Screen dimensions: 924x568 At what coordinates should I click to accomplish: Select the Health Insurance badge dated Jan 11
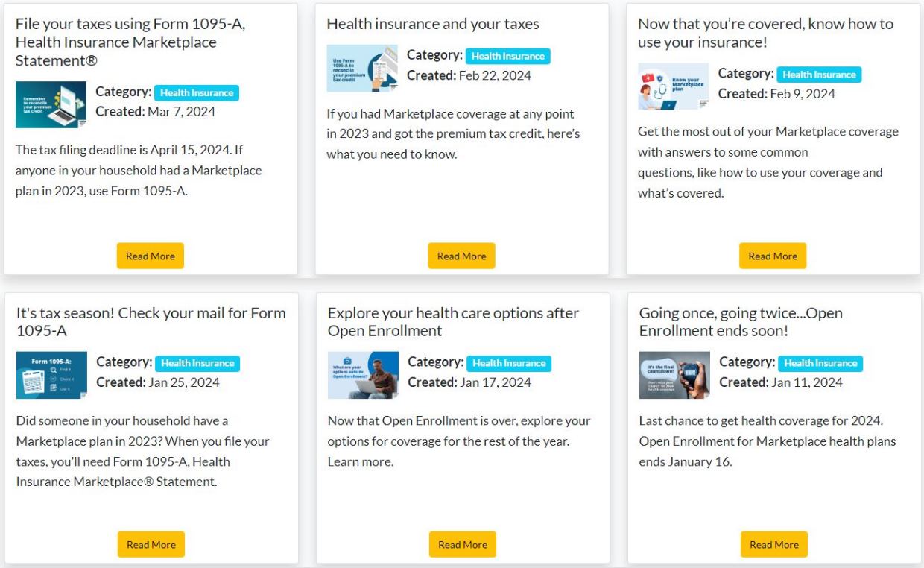coord(819,363)
